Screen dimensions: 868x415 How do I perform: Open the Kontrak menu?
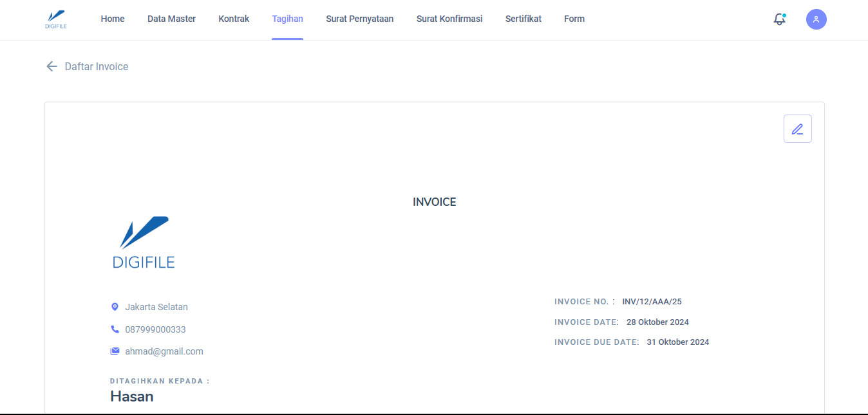point(234,19)
